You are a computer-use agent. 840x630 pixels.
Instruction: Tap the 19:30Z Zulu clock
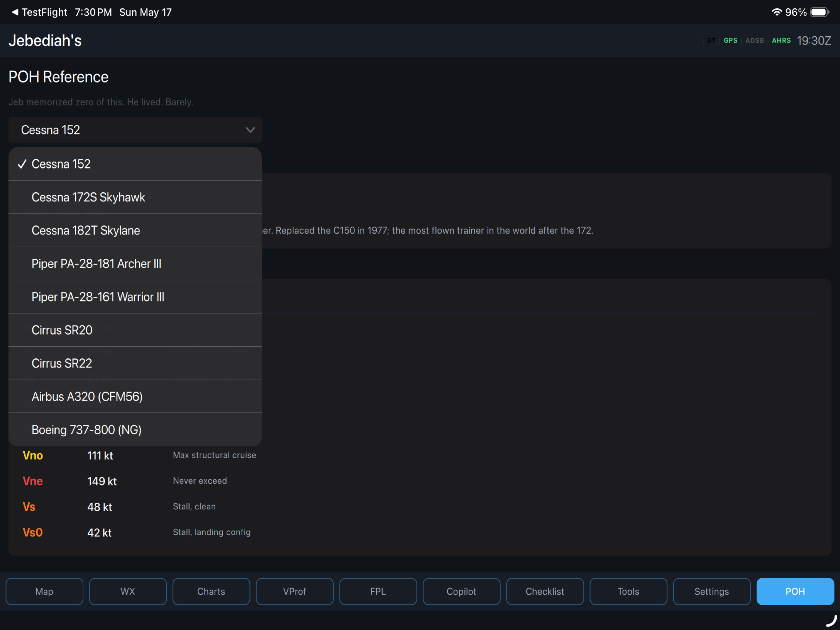814,41
